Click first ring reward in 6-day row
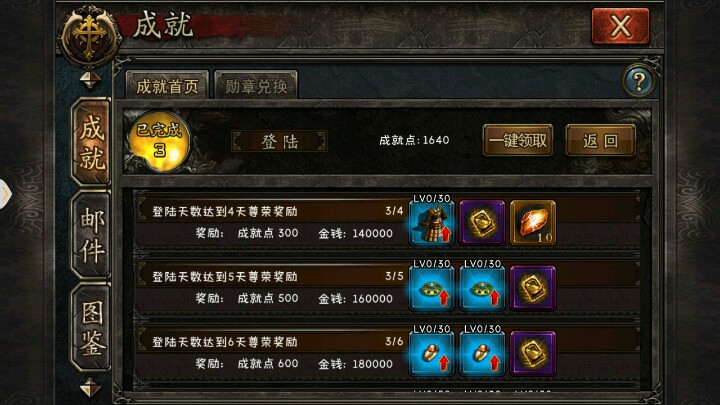This screenshot has width=720, height=405. coord(432,354)
